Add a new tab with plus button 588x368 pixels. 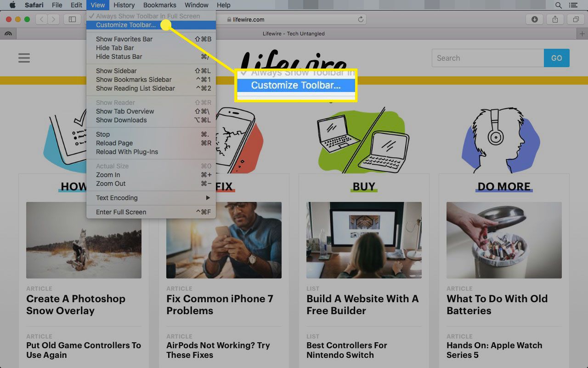[582, 34]
